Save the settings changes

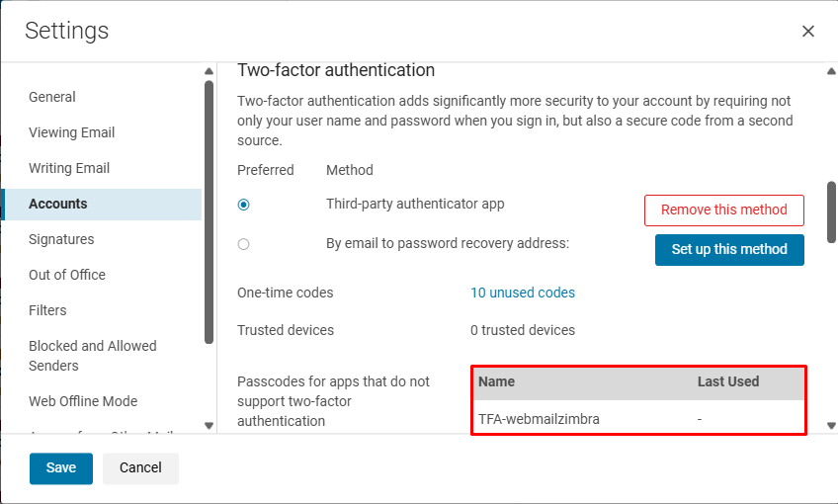click(60, 468)
